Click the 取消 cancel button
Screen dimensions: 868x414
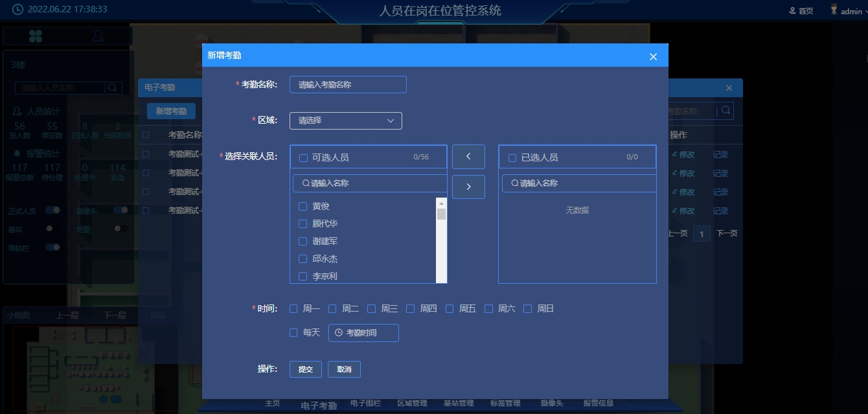[x=344, y=369]
